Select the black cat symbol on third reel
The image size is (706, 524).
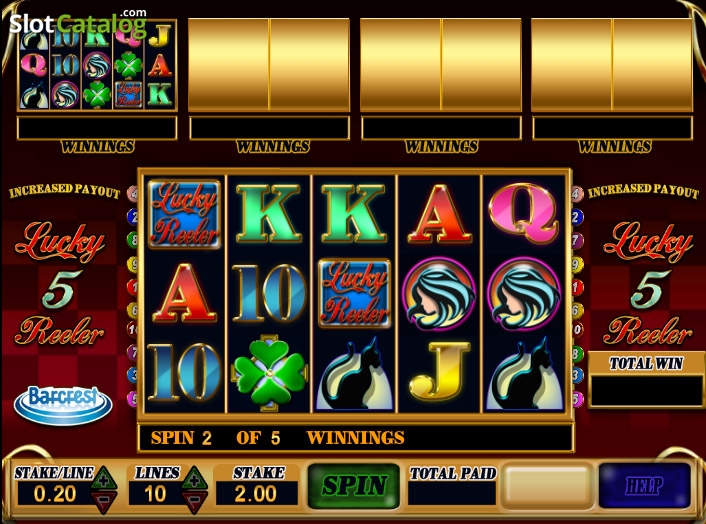tap(354, 374)
